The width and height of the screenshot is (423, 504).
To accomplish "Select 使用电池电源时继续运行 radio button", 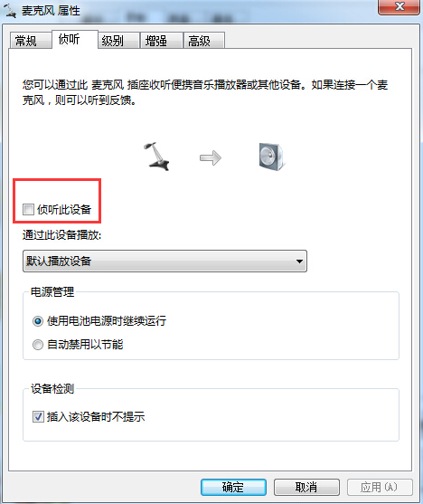I will pos(38,321).
